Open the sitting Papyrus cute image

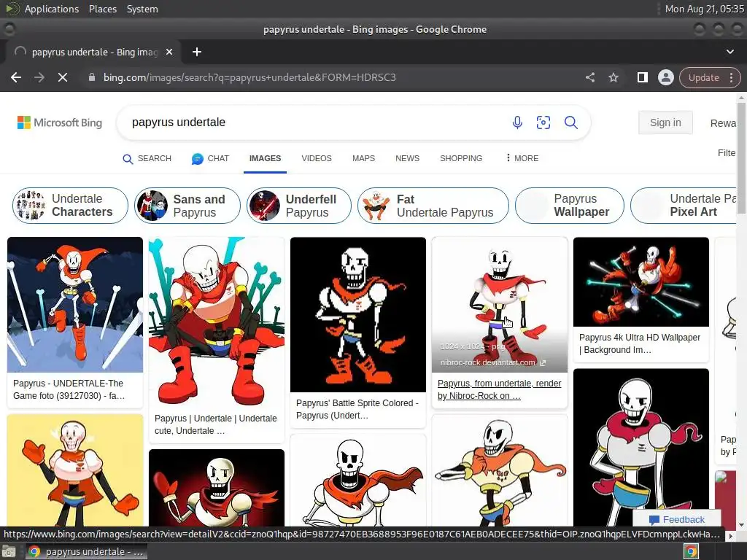[216, 322]
